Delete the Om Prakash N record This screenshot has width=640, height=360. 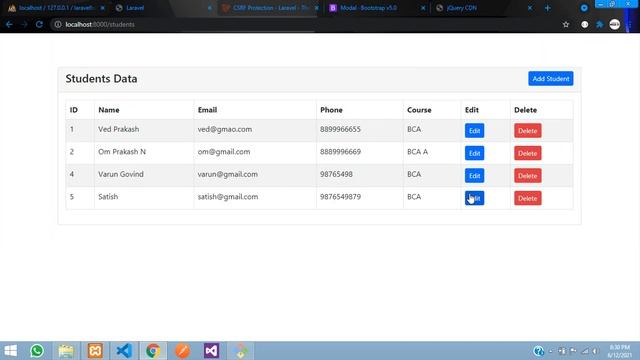pyautogui.click(x=527, y=153)
